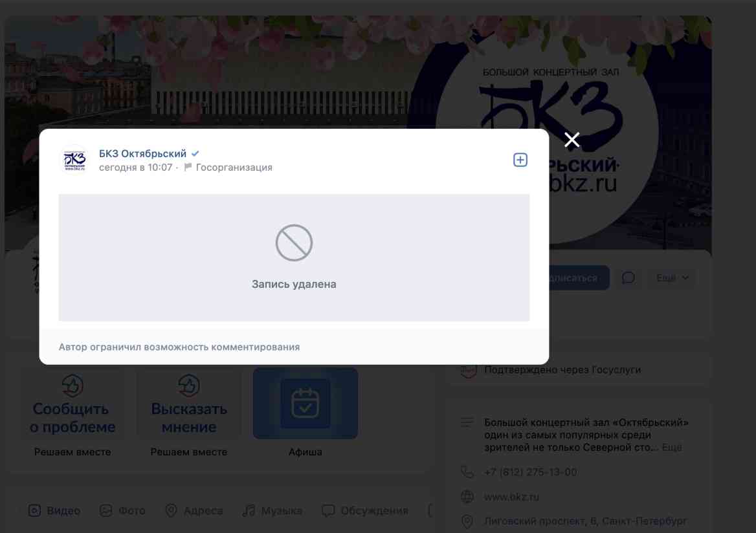This screenshot has width=756, height=533.
Task: Click Автор ограничил возможность комментирования text
Action: point(179,347)
